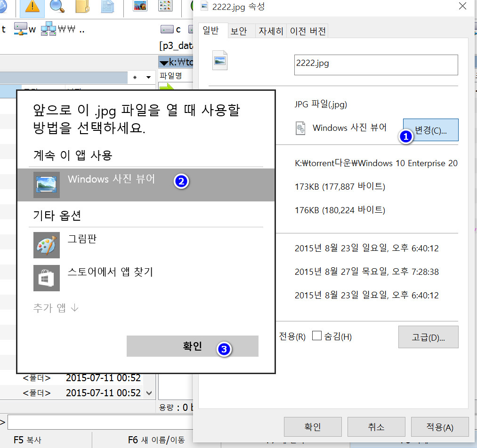This screenshot has height=448, width=477.
Task: Click 확인 in the properties dialog
Action: [312, 427]
